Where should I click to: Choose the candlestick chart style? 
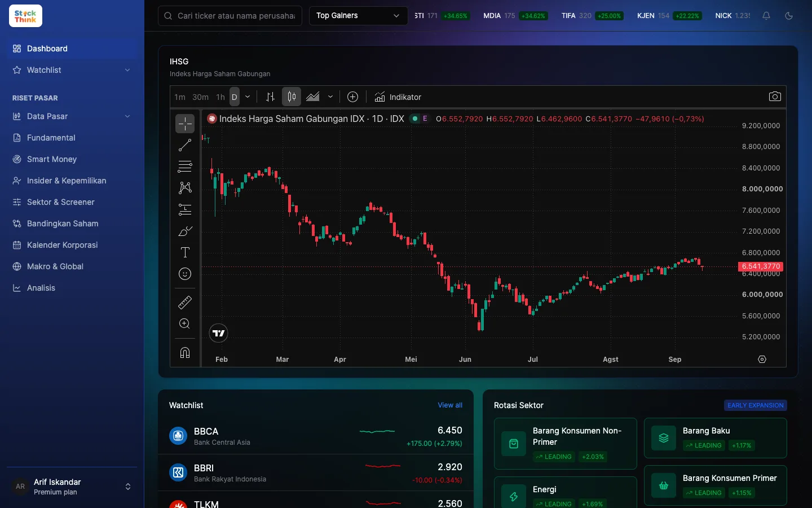(292, 97)
